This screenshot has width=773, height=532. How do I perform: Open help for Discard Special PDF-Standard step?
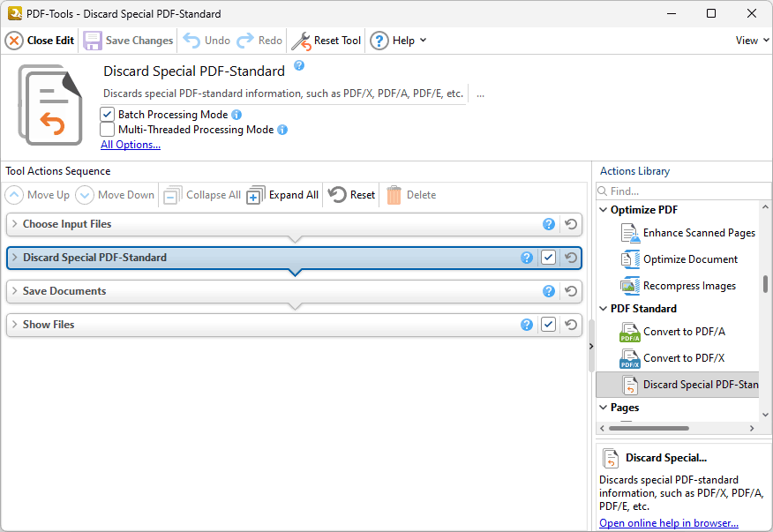(527, 258)
